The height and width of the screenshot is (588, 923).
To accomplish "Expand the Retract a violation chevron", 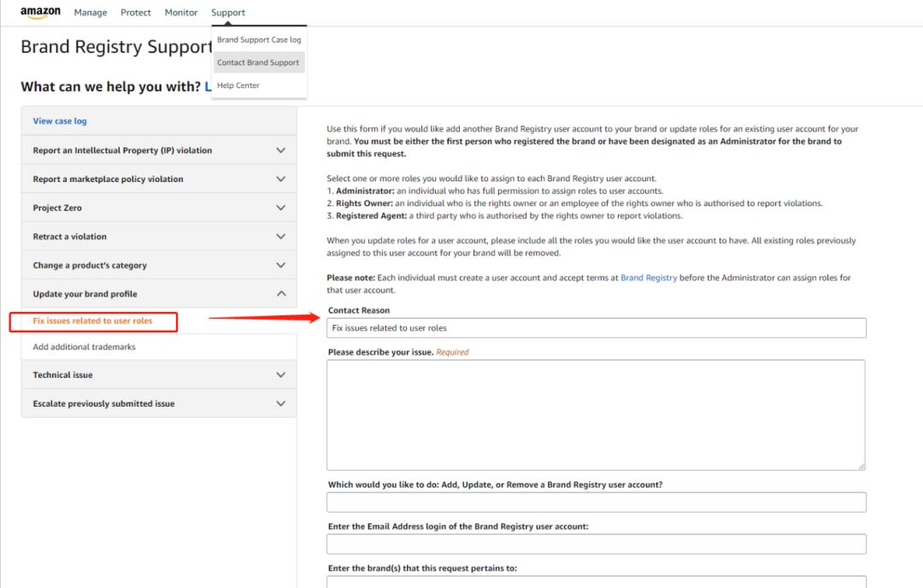I will pos(281,237).
